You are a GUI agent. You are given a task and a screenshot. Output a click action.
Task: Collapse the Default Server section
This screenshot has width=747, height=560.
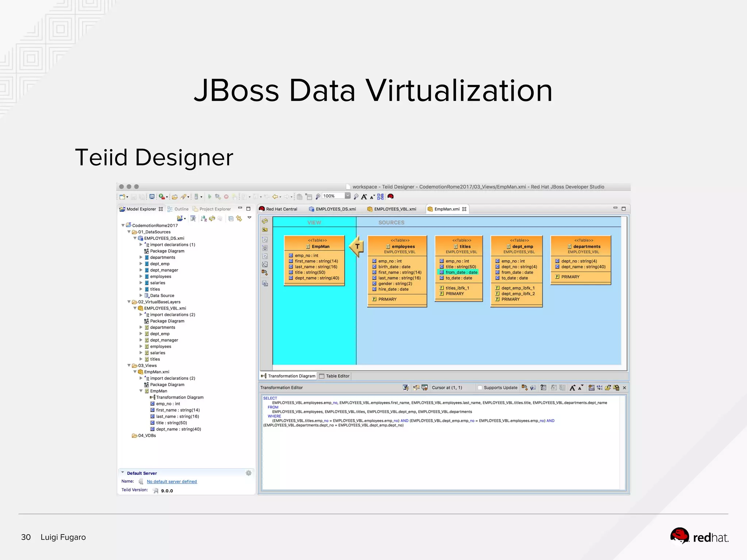click(x=123, y=472)
